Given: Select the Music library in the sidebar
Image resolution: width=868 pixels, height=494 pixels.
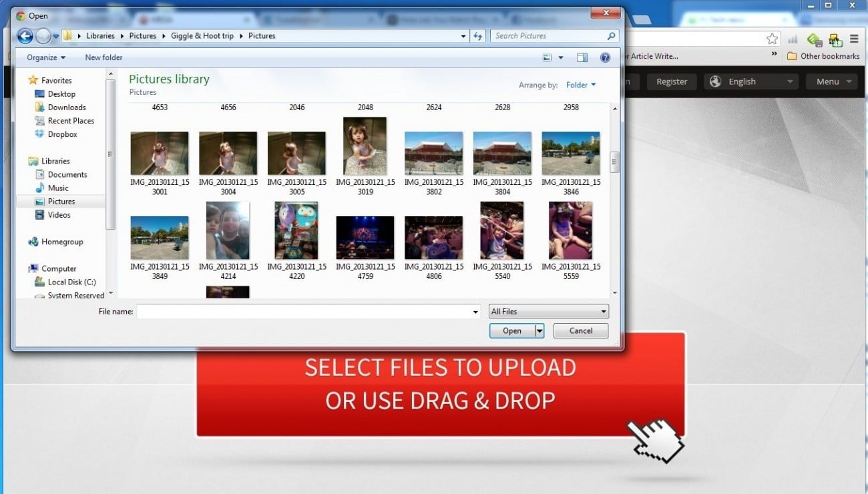Looking at the screenshot, I should pos(57,188).
